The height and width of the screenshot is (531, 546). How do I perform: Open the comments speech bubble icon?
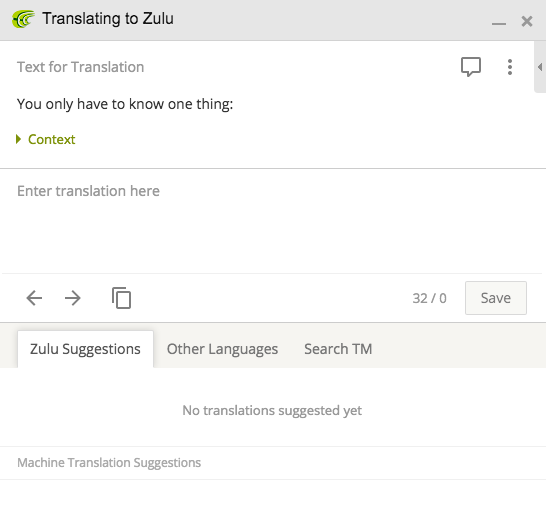pyautogui.click(x=471, y=67)
